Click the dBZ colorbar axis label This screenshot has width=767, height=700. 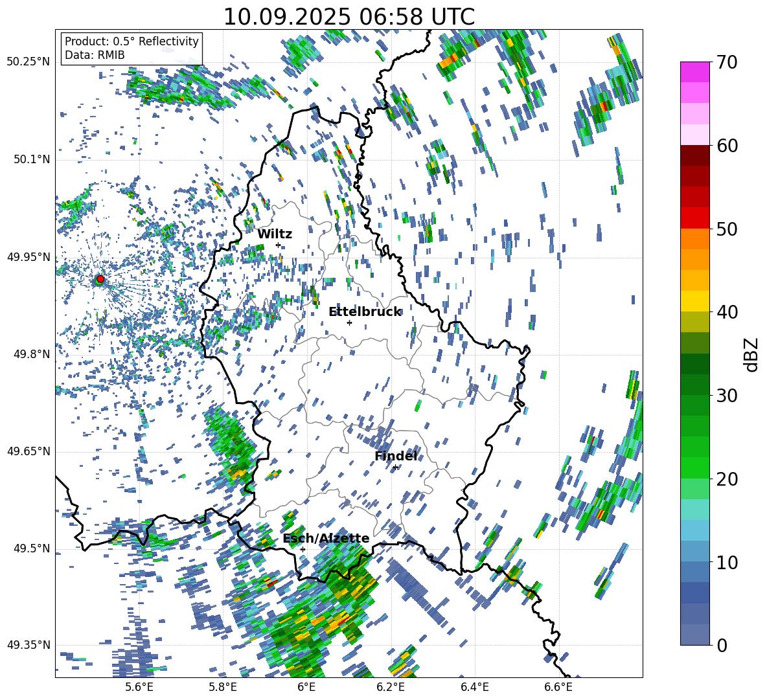pyautogui.click(x=752, y=354)
